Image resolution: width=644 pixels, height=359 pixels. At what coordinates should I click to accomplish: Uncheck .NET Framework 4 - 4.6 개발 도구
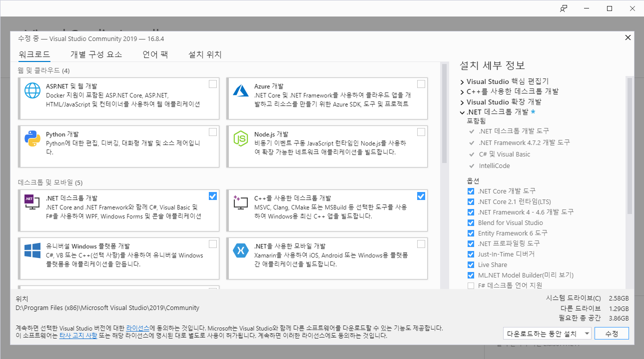click(x=471, y=212)
